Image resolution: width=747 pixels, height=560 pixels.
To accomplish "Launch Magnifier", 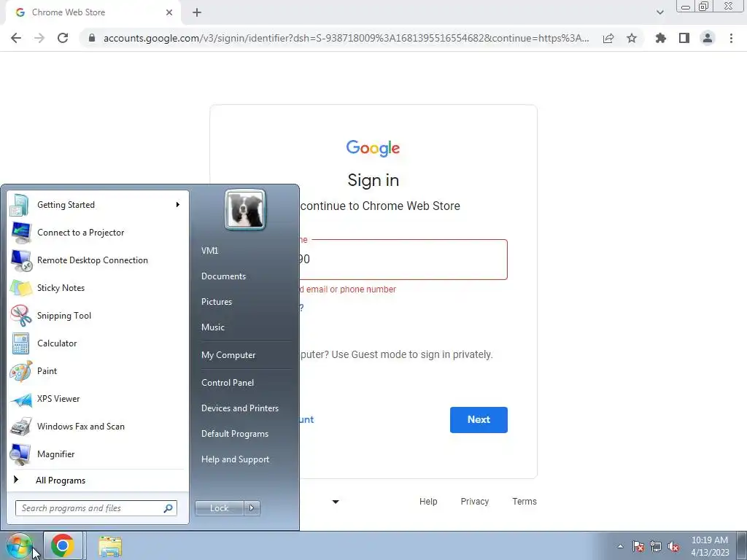I will tap(97, 454).
